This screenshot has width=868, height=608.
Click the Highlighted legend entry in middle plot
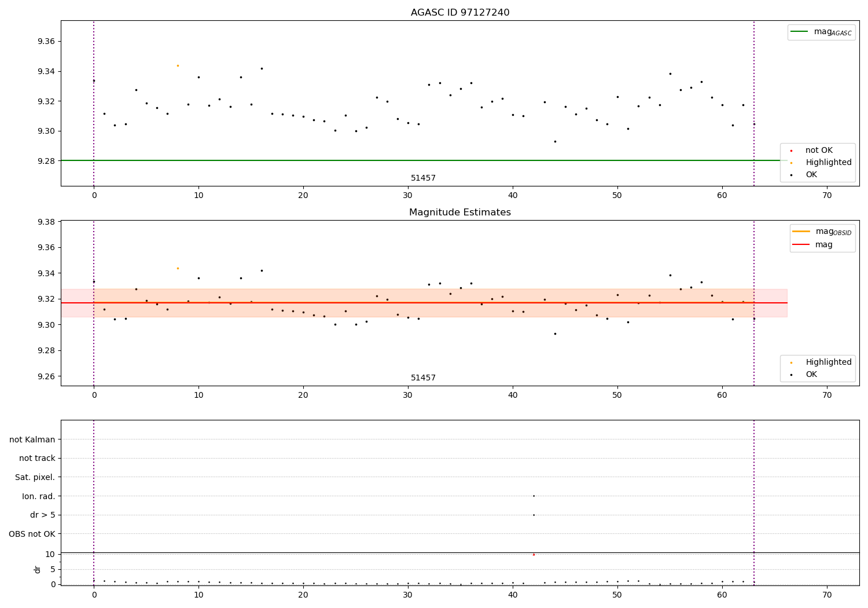pos(821,362)
